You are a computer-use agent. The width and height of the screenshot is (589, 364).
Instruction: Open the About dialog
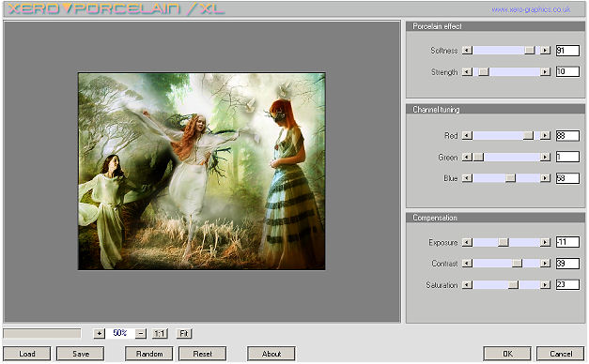(x=271, y=354)
